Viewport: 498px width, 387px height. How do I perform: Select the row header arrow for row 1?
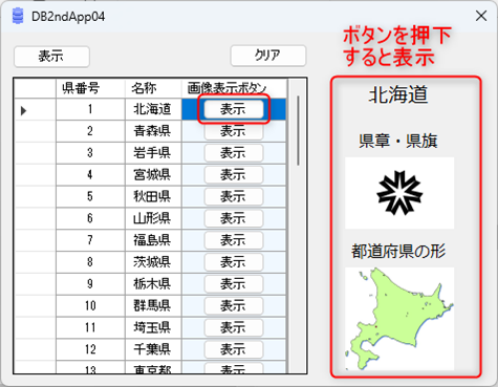[x=35, y=110]
